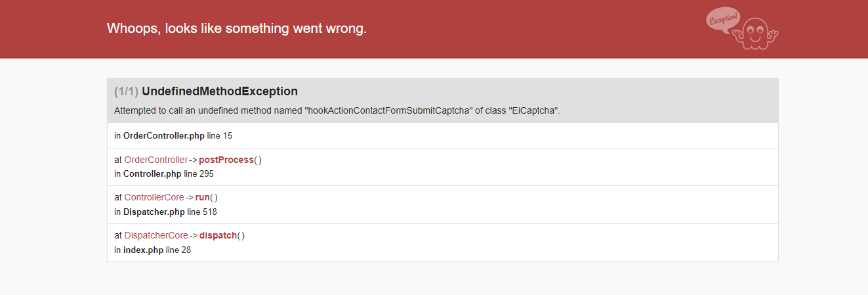This screenshot has width=868, height=295.
Task: Click the "line 518" text in the trace
Action: [202, 212]
